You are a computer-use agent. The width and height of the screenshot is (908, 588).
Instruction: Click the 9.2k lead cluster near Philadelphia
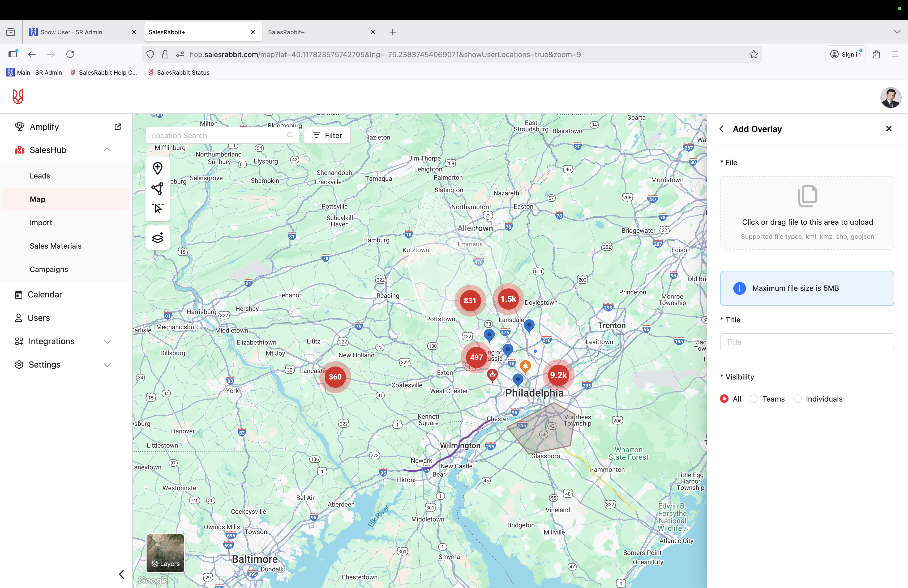pyautogui.click(x=559, y=375)
